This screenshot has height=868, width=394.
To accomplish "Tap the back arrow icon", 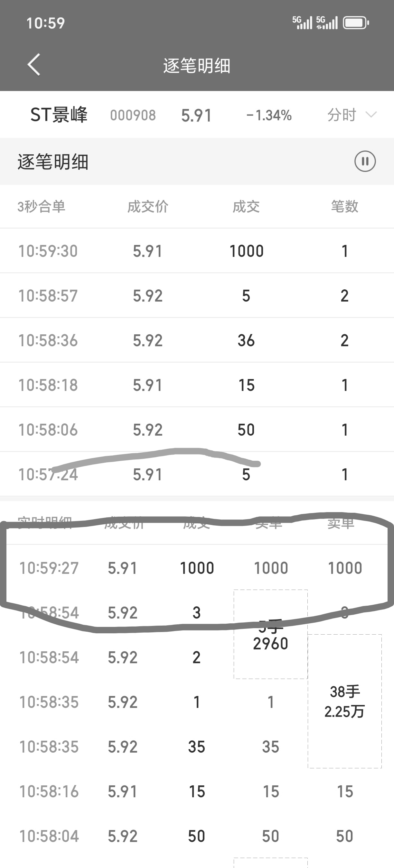I will [34, 64].
